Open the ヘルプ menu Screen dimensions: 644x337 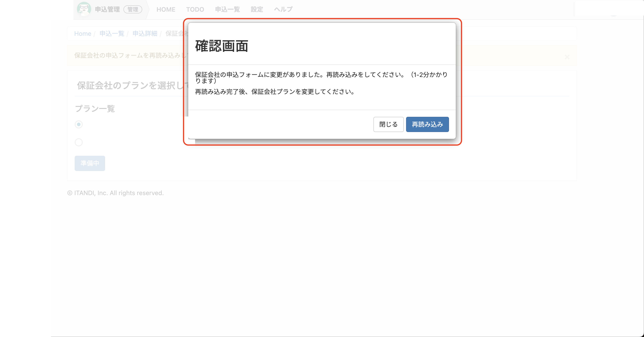[x=283, y=9]
